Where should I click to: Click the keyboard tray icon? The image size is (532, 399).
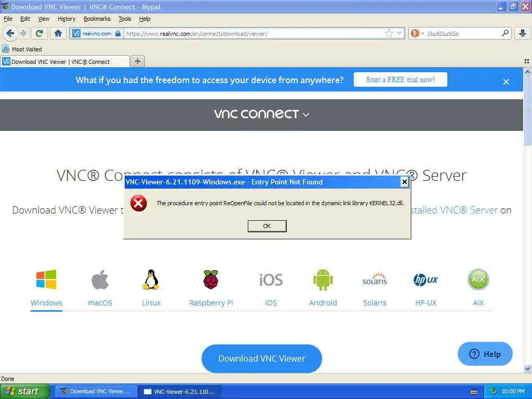[x=474, y=392]
